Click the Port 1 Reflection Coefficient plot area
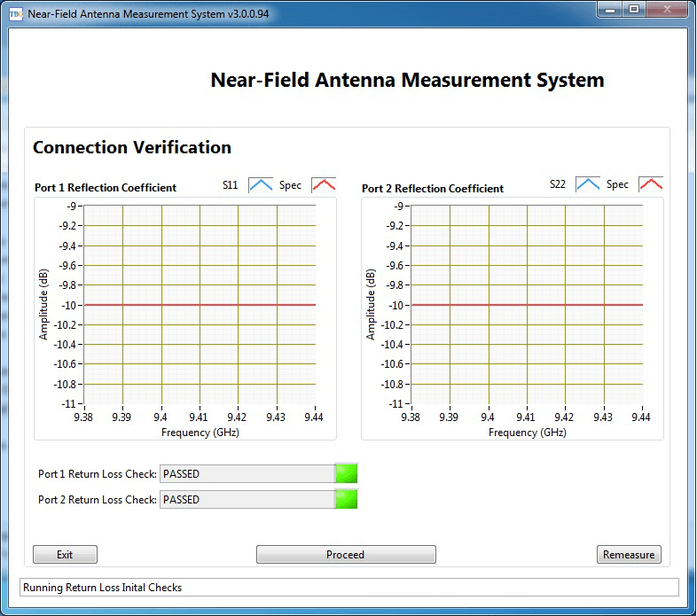This screenshot has width=697, height=616. (x=200, y=304)
